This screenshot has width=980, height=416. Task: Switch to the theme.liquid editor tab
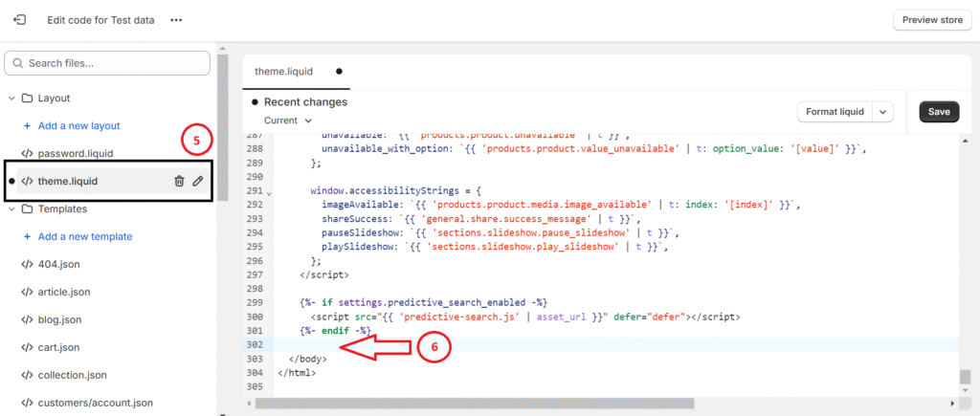tap(284, 71)
